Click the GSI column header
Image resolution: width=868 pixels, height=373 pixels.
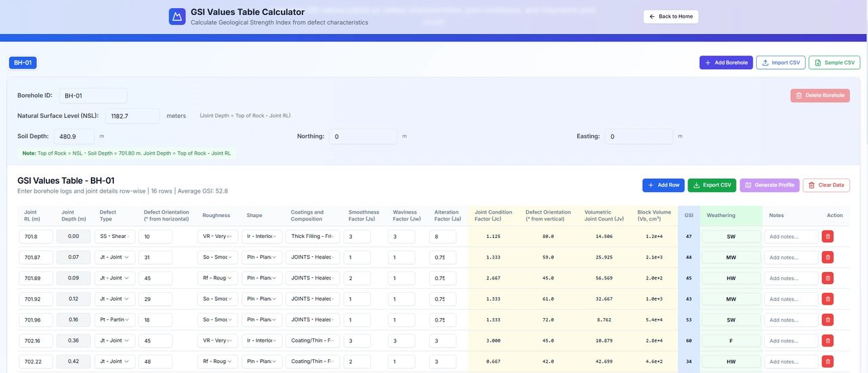pyautogui.click(x=689, y=216)
